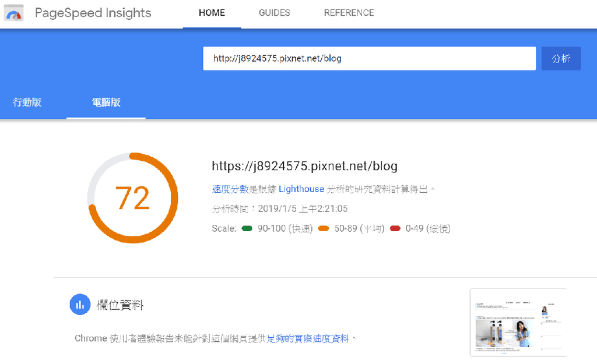The width and height of the screenshot is (597, 364).
Task: Click the green 90-100 scale swatch
Action: coord(247,229)
